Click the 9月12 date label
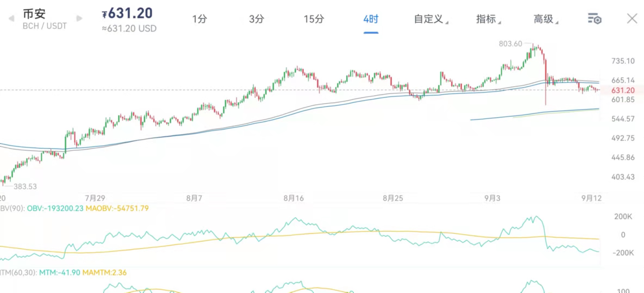 (592, 198)
